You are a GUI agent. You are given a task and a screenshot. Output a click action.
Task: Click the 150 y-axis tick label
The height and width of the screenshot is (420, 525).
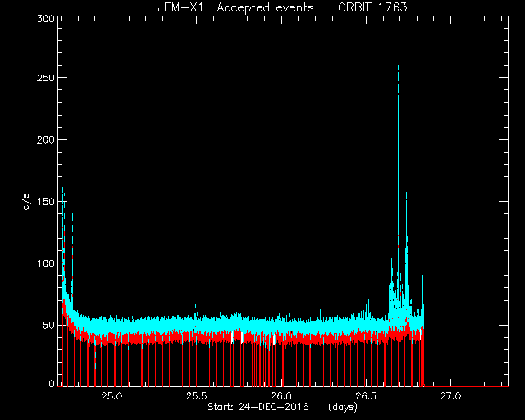[x=46, y=202]
